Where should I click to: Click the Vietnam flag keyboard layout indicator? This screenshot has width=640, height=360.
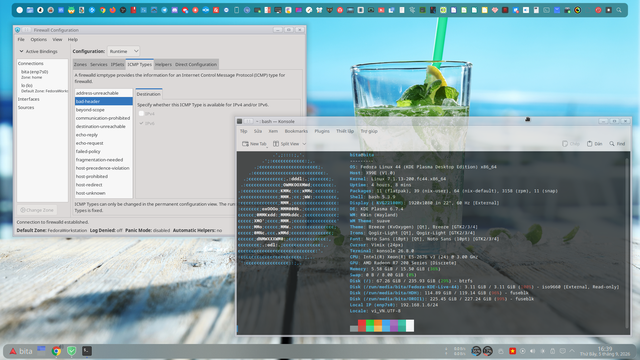tap(513, 351)
